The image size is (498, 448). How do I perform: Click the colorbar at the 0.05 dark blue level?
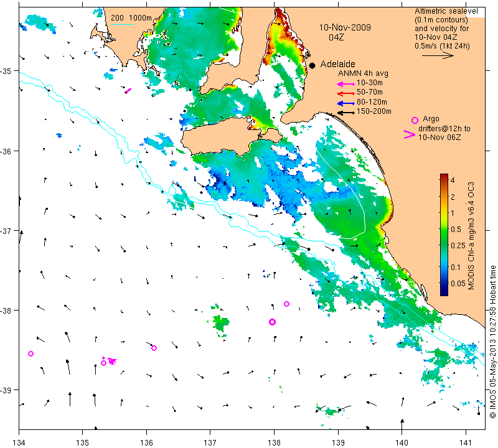pyautogui.click(x=444, y=283)
